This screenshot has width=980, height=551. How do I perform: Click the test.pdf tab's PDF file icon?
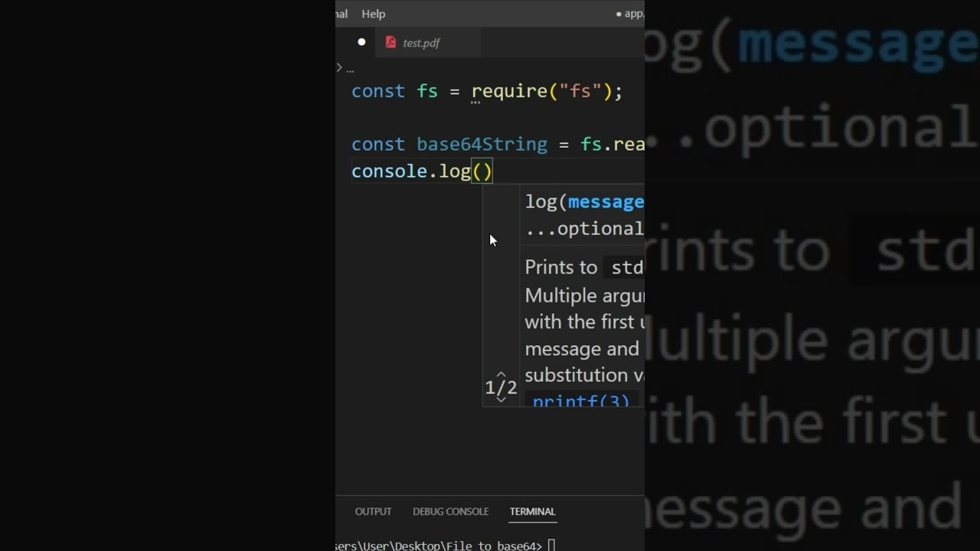click(390, 43)
